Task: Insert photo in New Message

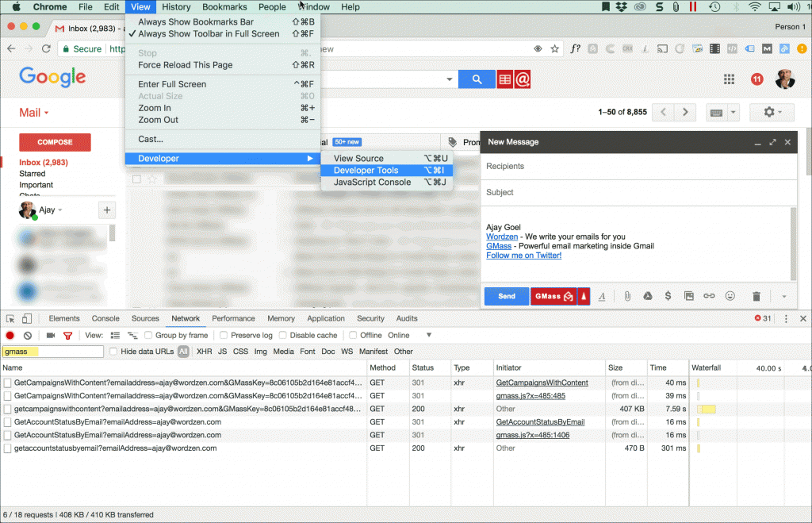Action: tap(689, 296)
